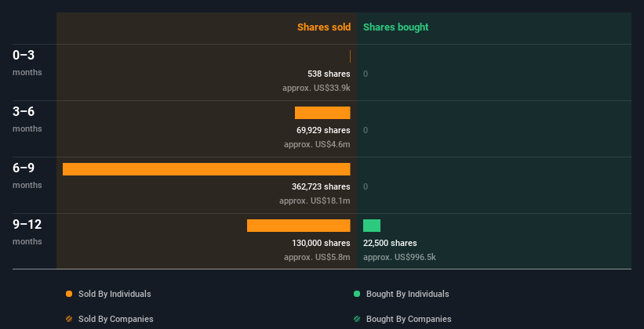
Task: Select the Sold By Companies legend label
Action: coord(116,319)
